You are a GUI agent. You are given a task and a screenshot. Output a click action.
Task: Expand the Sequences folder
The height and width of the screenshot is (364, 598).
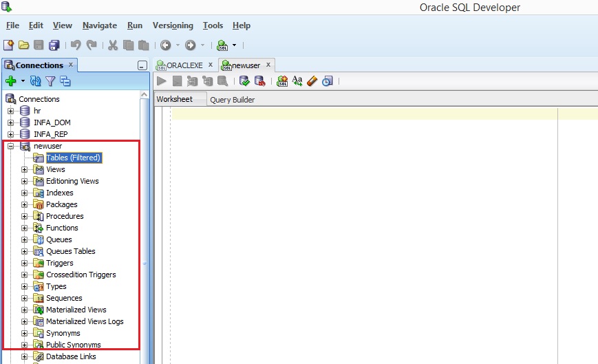(24, 299)
